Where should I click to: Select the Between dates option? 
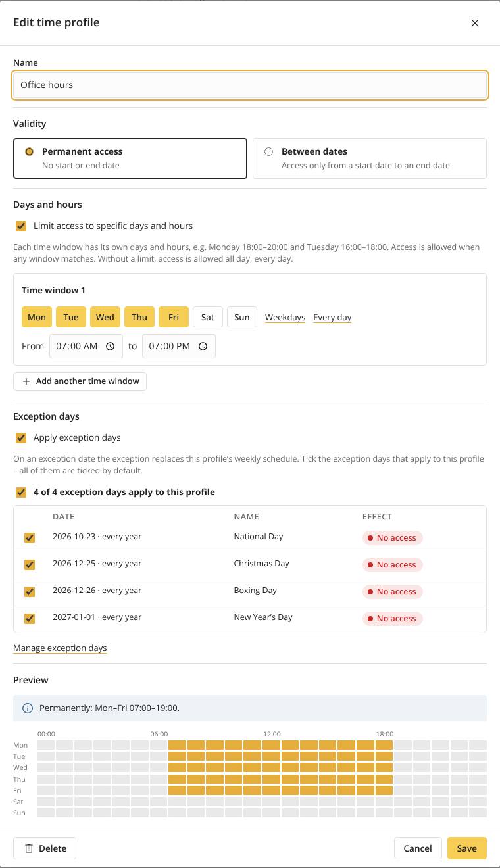pos(370,158)
